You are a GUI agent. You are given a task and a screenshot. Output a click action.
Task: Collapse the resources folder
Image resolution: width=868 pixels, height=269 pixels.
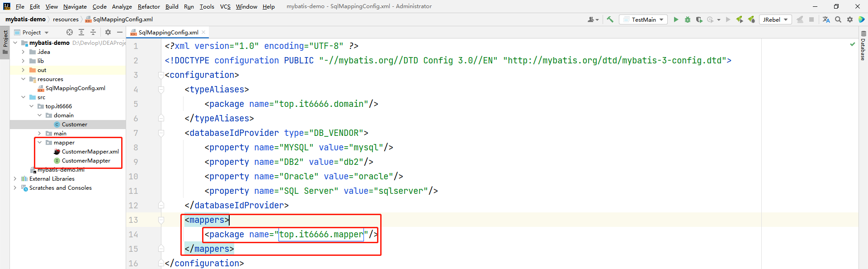(23, 79)
